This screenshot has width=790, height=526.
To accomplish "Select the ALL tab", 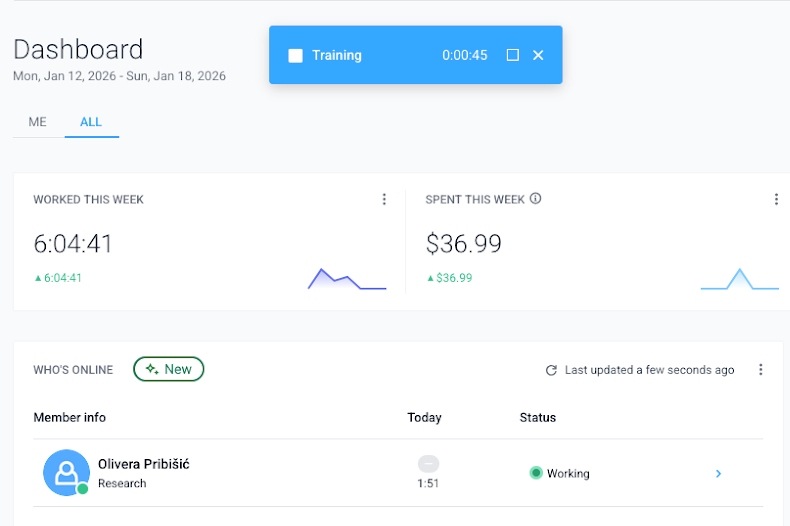I will tap(91, 122).
